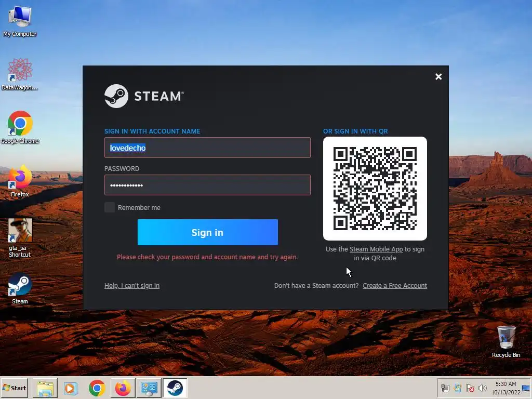
Task: Click the Sign in with account name label
Action: (x=152, y=131)
